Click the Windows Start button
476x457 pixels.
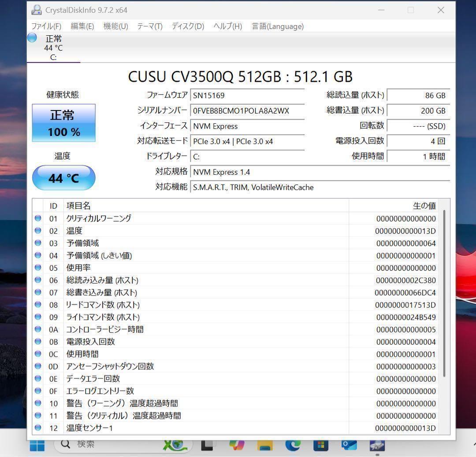click(37, 445)
